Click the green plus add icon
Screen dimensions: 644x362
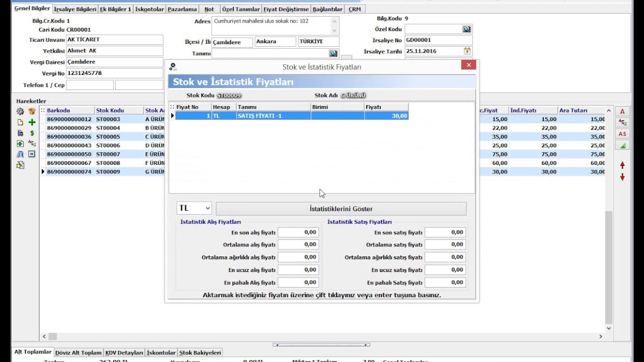(32, 122)
